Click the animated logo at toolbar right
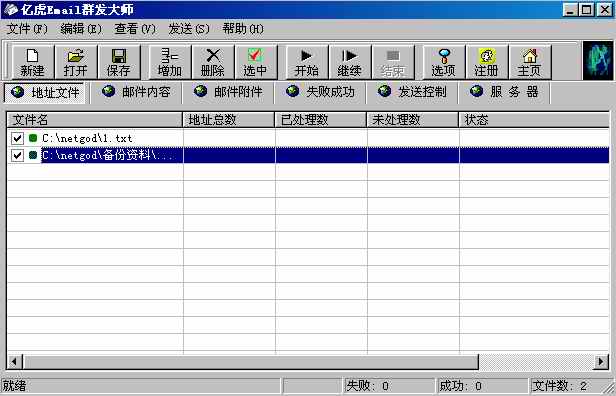The image size is (616, 396). pos(598,60)
